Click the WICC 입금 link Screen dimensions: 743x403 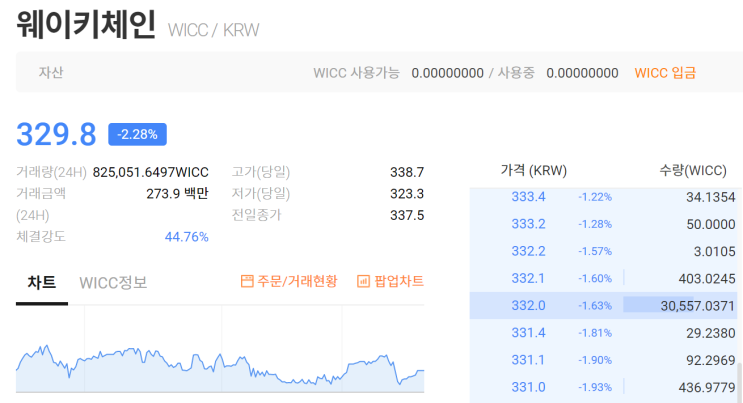[665, 73]
